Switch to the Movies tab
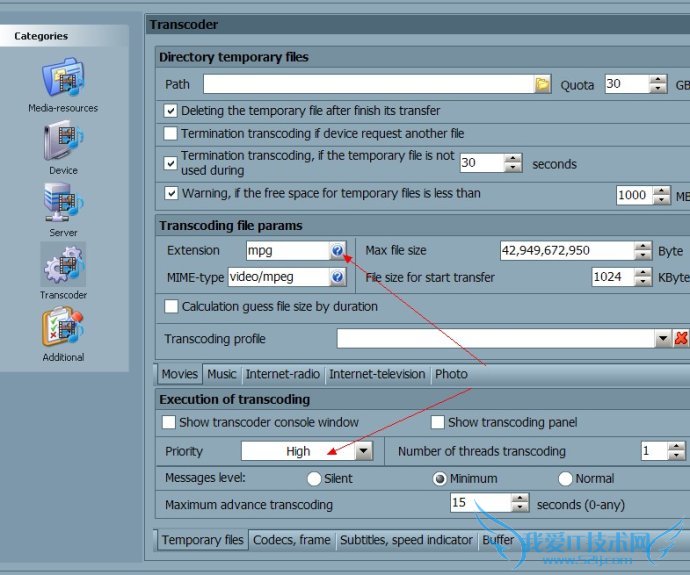 coord(180,374)
